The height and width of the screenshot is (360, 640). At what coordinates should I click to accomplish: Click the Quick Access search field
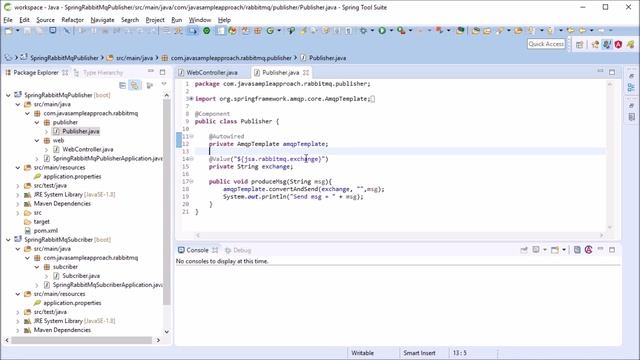tap(546, 44)
